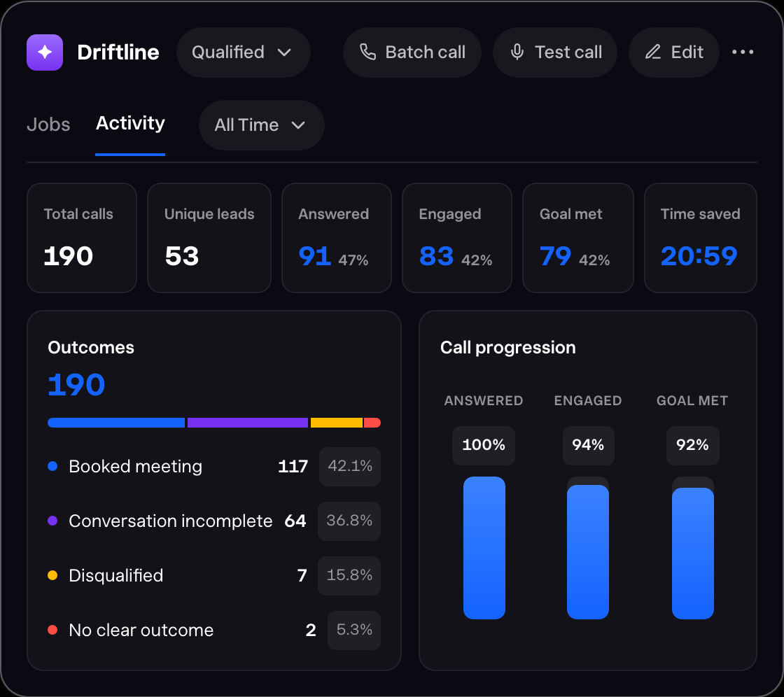Viewport: 784px width, 697px height.
Task: Click the 100% progression badge
Action: [484, 446]
